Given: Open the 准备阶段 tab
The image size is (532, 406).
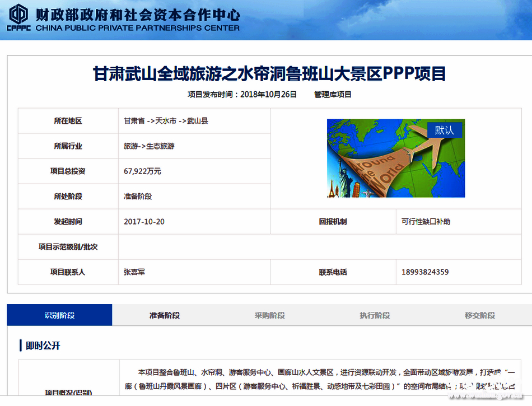Looking at the screenshot, I should point(165,315).
